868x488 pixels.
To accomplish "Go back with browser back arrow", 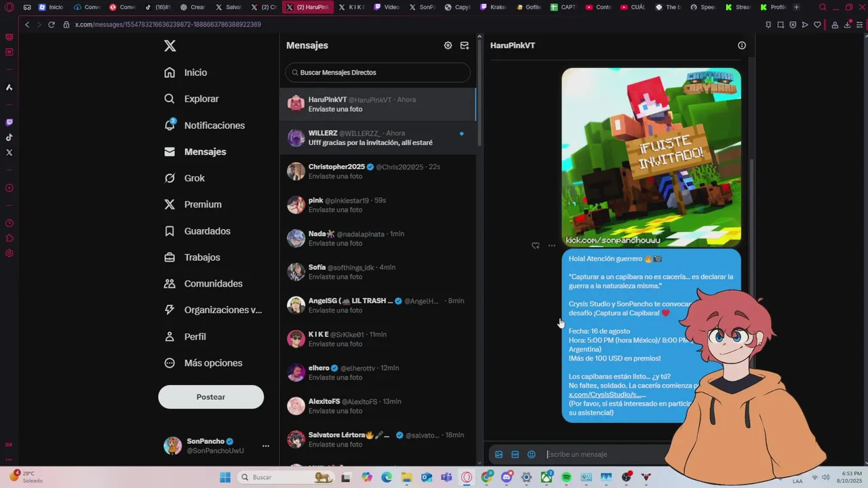I will click(27, 24).
